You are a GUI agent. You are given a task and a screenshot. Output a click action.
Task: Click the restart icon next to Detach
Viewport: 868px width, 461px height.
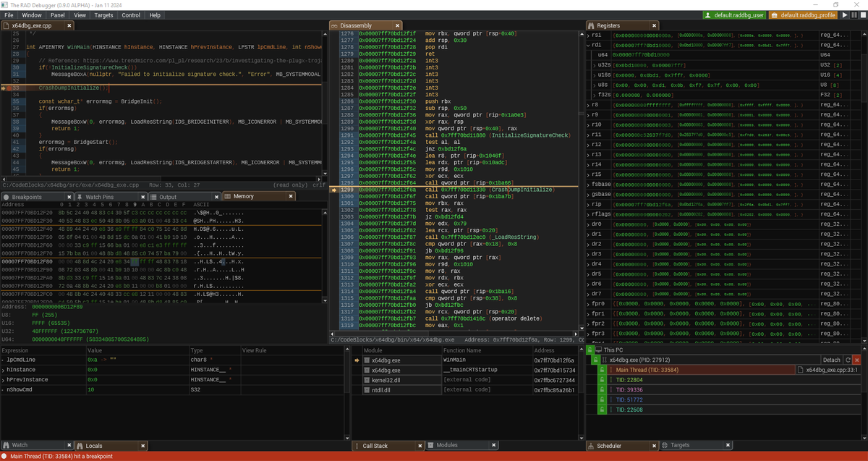[848, 360]
